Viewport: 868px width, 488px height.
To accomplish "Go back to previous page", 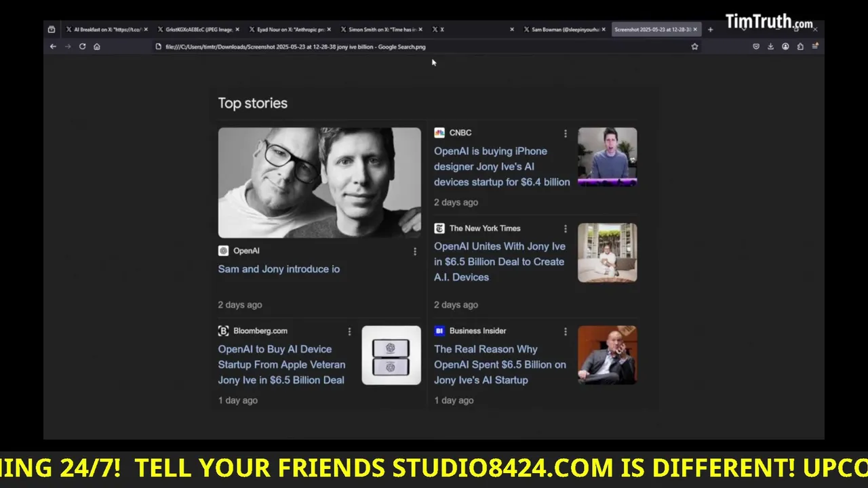I will [53, 47].
